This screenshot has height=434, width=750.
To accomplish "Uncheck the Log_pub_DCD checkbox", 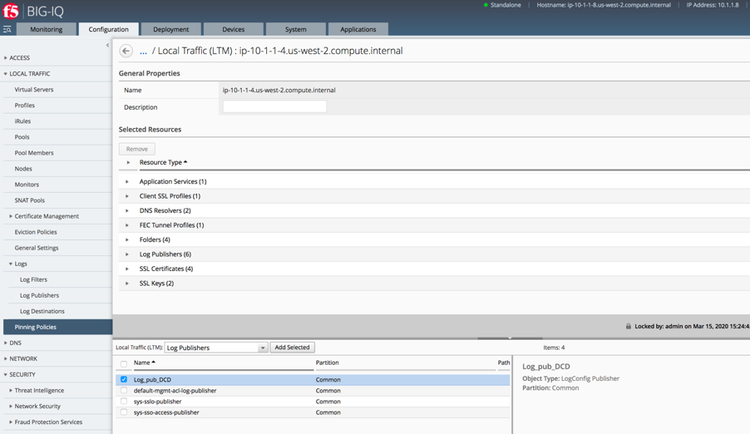I will 124,380.
